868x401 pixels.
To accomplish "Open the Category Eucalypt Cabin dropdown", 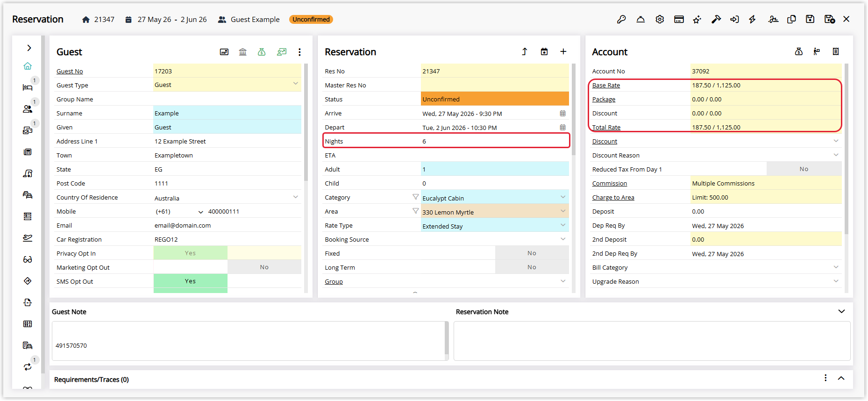I will tap(563, 197).
